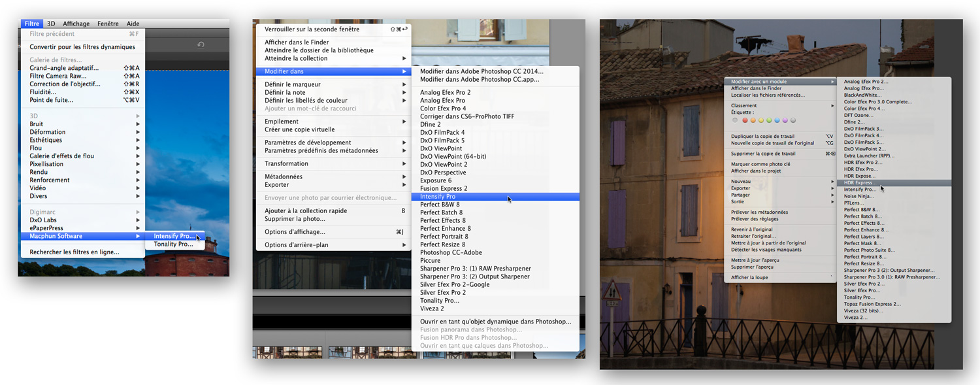980x385 pixels.
Task: Open the Fenêtre menu in the menu bar
Action: 108,24
